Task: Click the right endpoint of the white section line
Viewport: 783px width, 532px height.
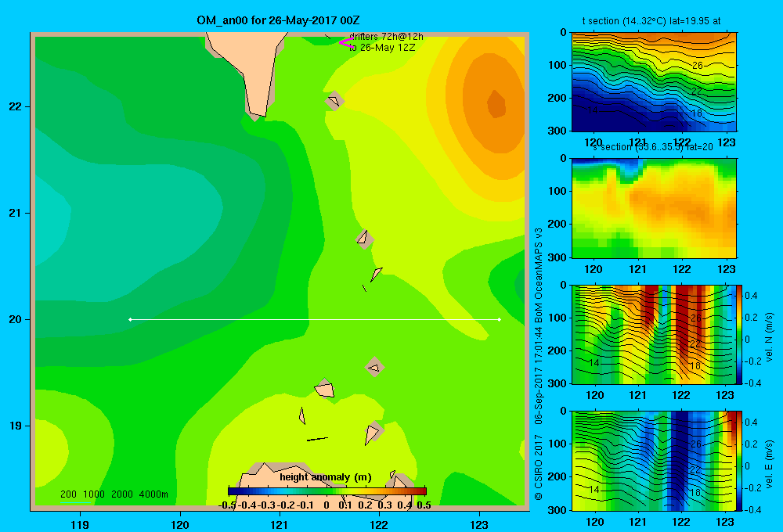Action: click(x=500, y=319)
